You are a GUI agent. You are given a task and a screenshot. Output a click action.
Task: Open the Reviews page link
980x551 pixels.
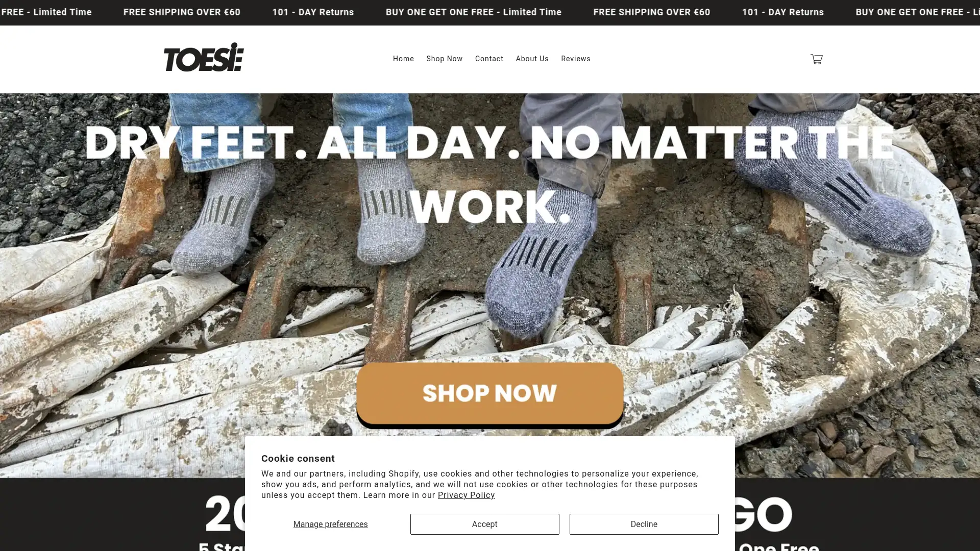[575, 59]
